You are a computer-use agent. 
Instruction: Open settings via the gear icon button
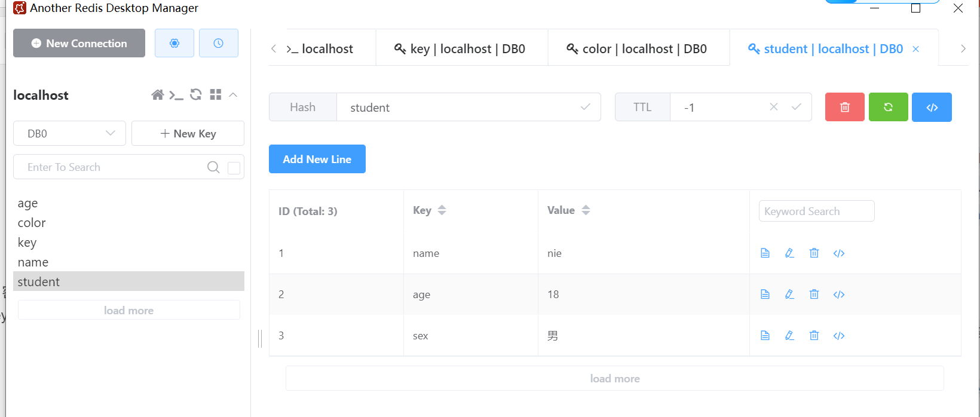(174, 43)
